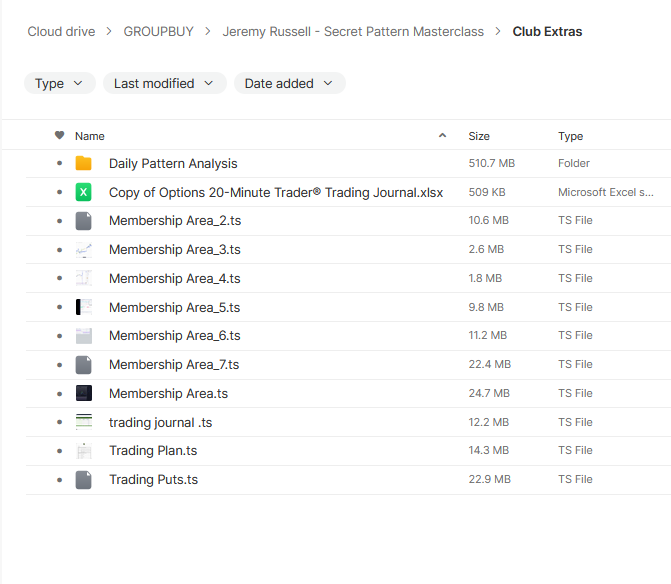Click the file icon of Trading Puts.ts
Viewport: 671px width, 584px height.
[x=83, y=480]
